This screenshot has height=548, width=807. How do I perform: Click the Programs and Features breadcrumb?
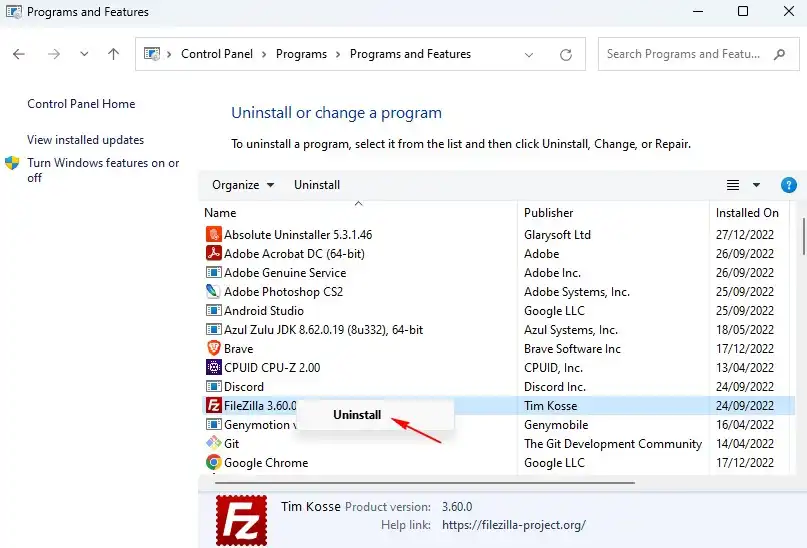click(x=410, y=54)
